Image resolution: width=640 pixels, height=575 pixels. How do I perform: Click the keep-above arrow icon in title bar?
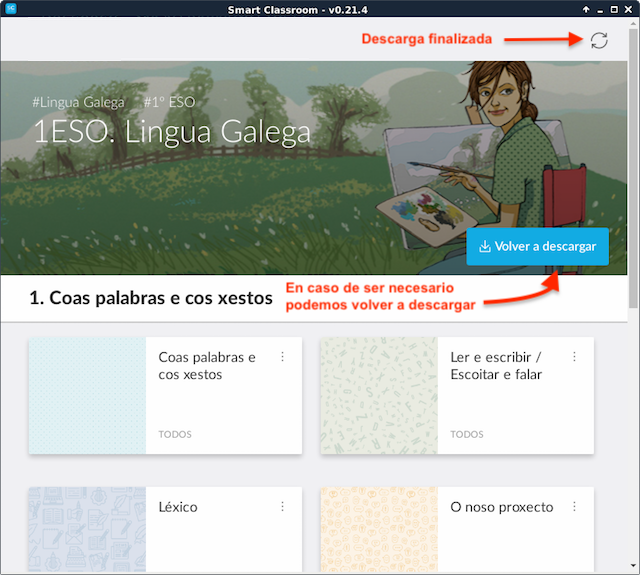pos(586,9)
